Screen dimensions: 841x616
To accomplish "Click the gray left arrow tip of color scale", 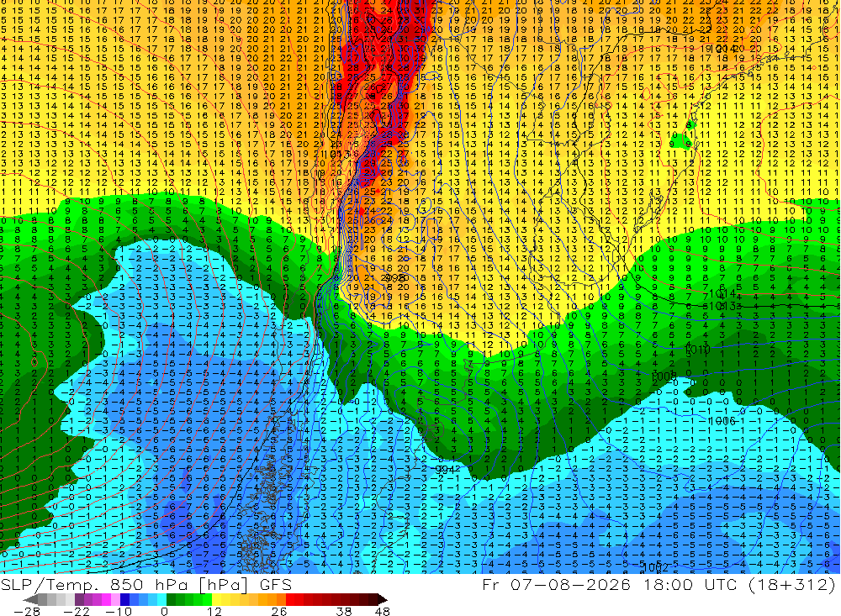I will point(31,599).
